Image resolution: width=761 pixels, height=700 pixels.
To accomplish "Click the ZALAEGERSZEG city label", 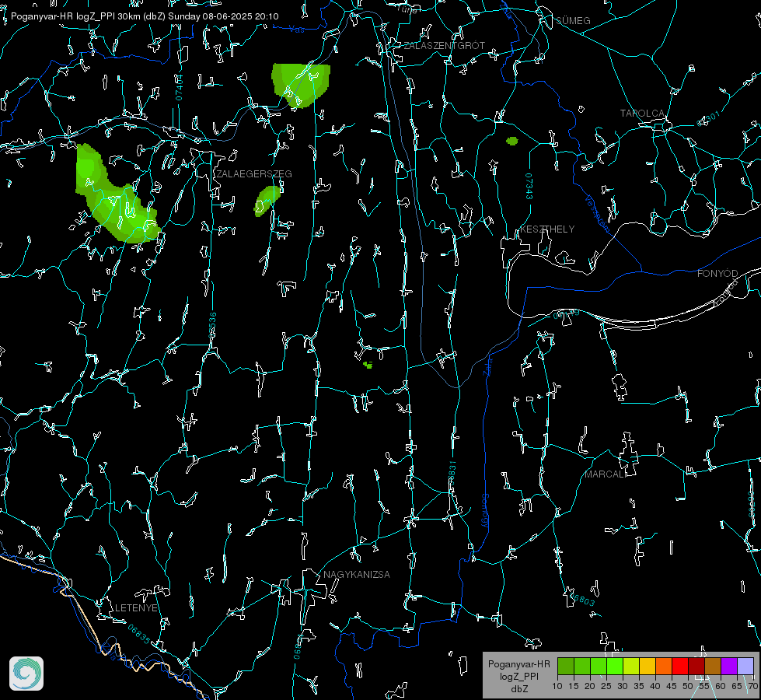I will (254, 174).
